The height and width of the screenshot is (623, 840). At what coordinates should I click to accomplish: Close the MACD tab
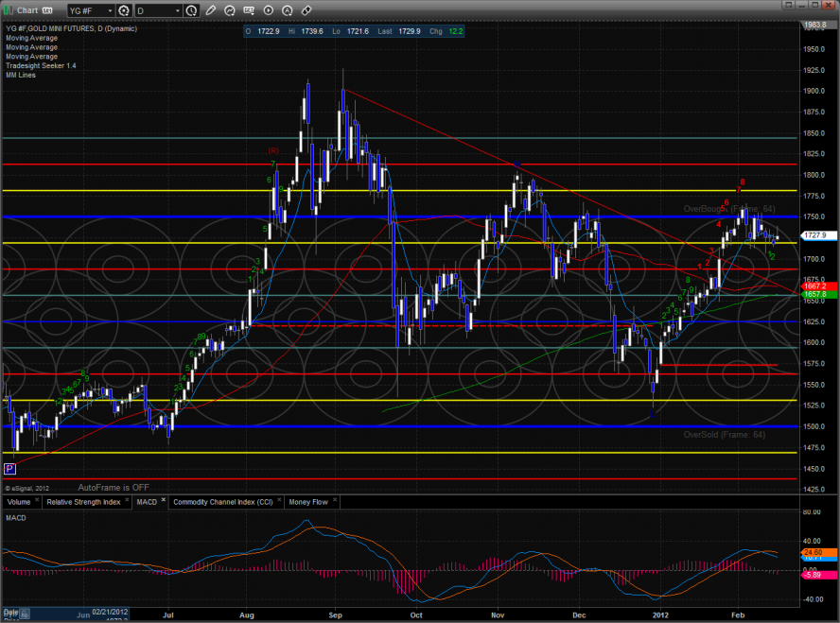tap(164, 500)
